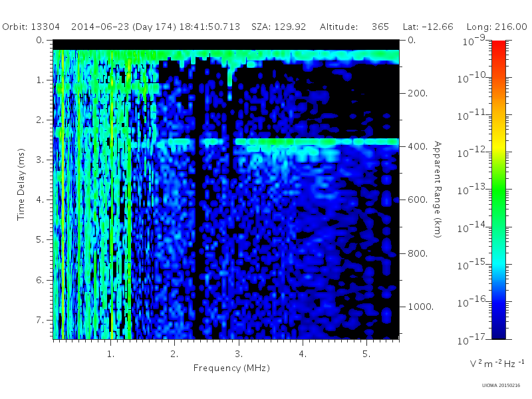Image resolution: width=532 pixels, height=399 pixels.
Task: Click the Orbit: 13304 header label
Action: [31, 27]
